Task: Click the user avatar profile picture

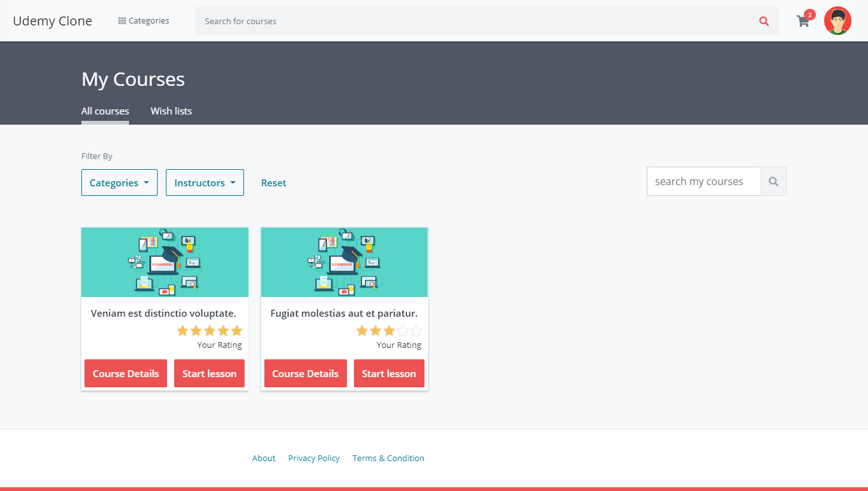Action: [x=837, y=21]
